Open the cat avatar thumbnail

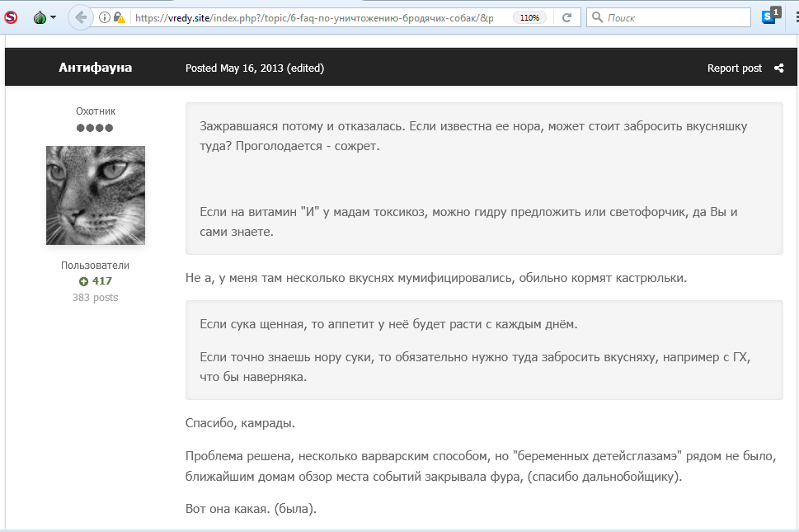96,195
